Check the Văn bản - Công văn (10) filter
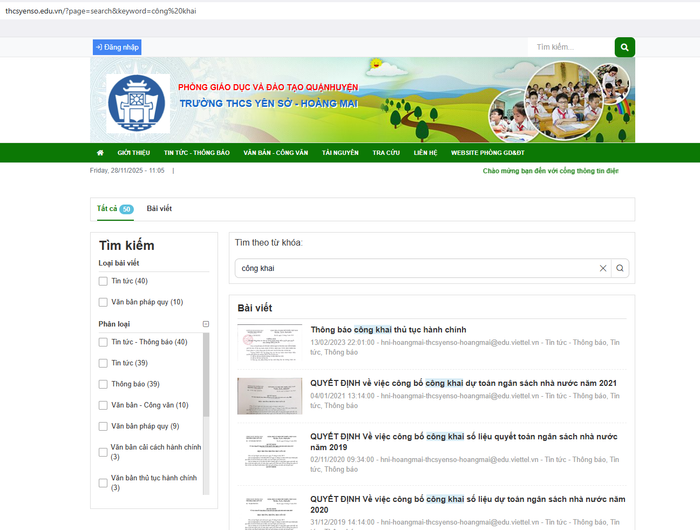Image resolution: width=700 pixels, height=530 pixels. [103, 405]
